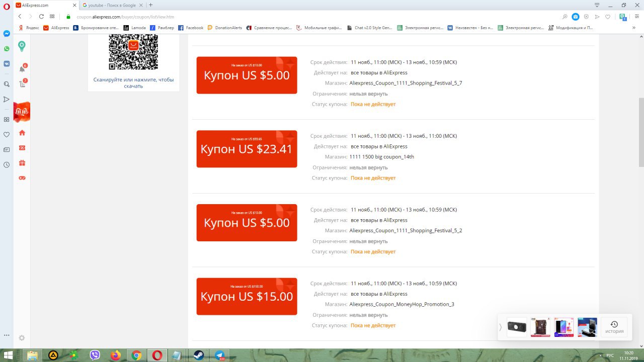Open the sidebar maps pin icon
Viewport: 644px width, 362px height.
tap(22, 46)
